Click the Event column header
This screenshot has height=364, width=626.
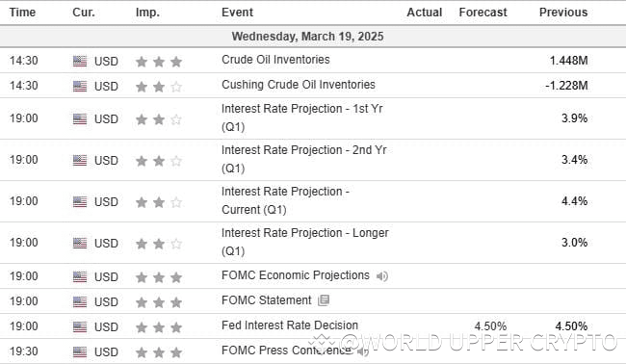[x=237, y=13]
